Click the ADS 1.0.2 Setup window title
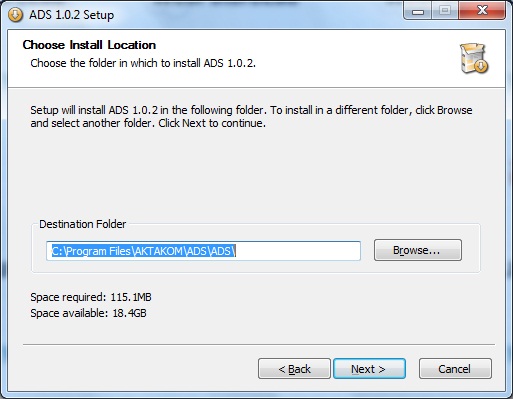513x399 pixels. pyautogui.click(x=72, y=15)
